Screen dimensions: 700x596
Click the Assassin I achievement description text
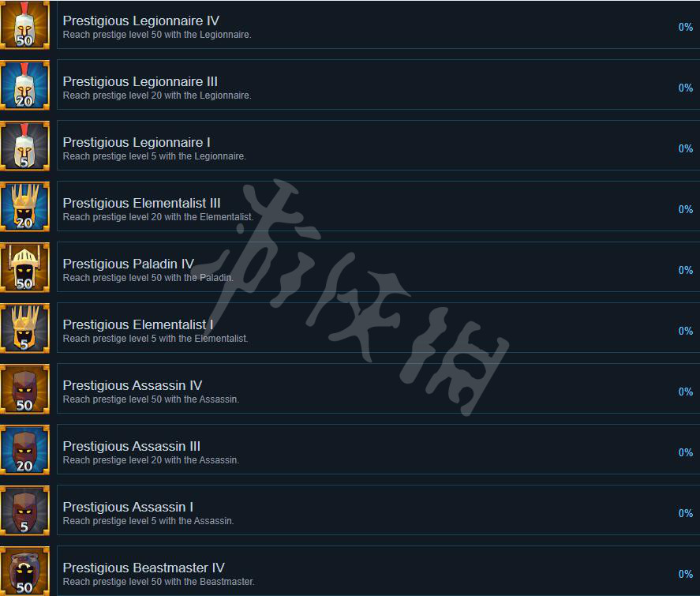click(x=148, y=520)
